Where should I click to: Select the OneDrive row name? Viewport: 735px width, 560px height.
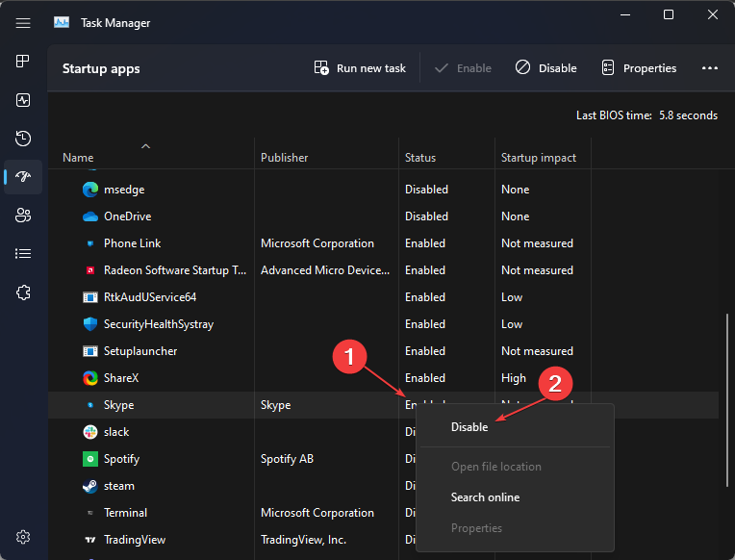click(128, 216)
